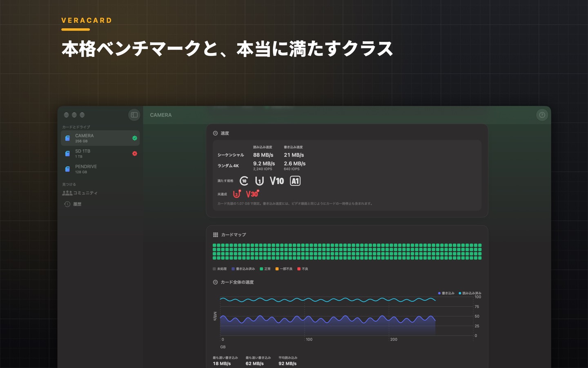Image resolution: width=588 pixels, height=368 pixels.
Task: Click the 88 MB/s sequential read value
Action: [263, 155]
